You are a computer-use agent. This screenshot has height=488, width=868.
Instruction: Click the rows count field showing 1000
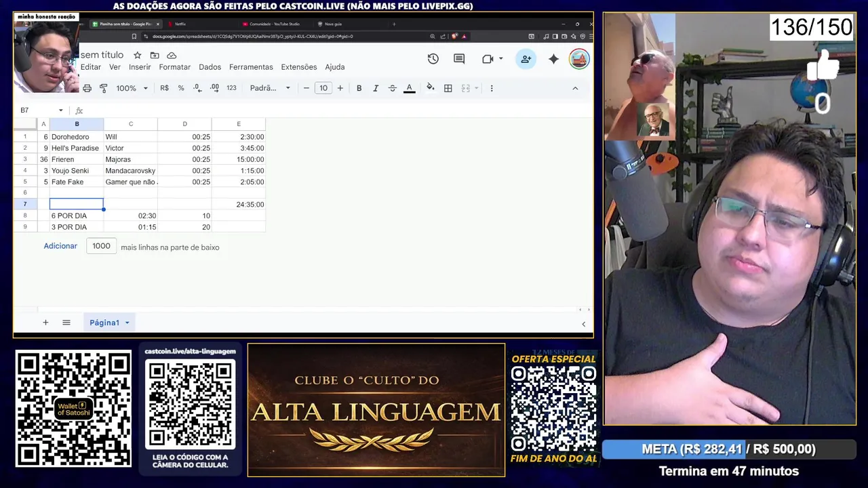[101, 246]
